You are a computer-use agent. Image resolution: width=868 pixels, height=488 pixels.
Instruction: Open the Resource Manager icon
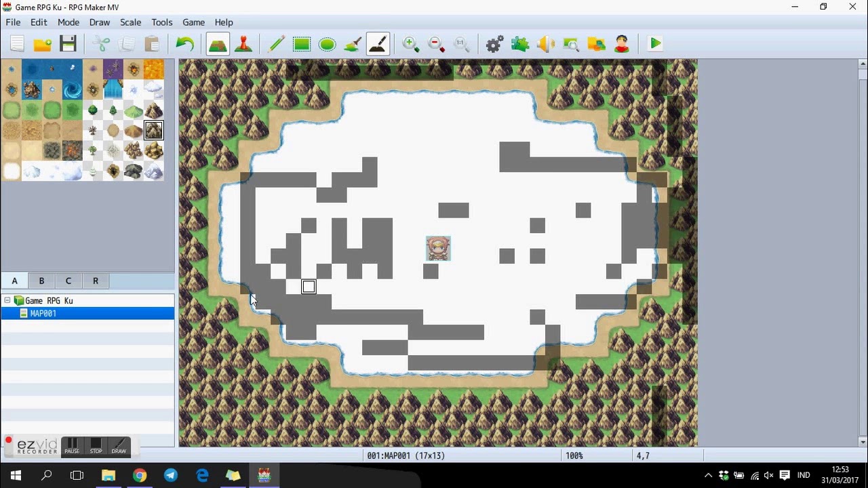[x=596, y=44]
